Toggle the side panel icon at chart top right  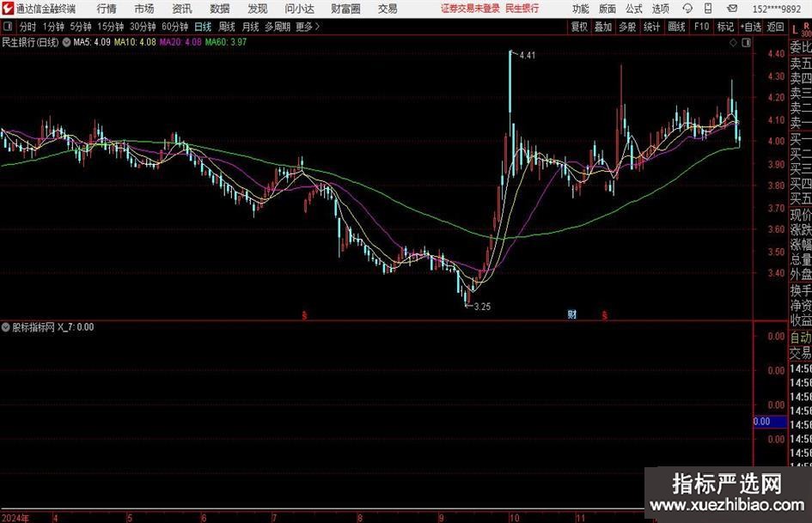pos(746,42)
